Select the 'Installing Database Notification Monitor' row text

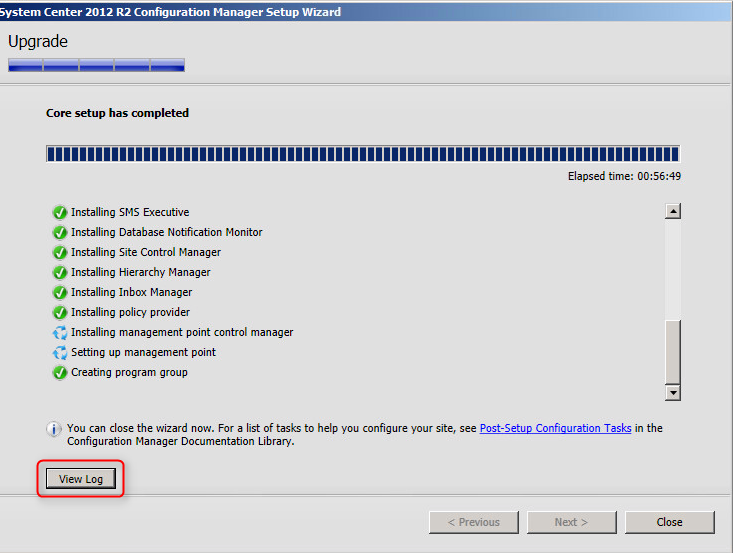[x=166, y=232]
